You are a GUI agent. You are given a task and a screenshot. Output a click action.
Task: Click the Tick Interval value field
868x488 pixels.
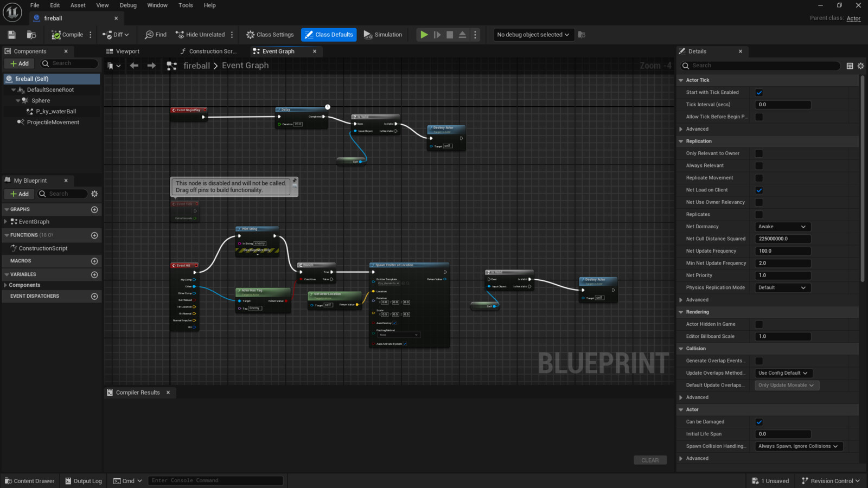coord(783,105)
